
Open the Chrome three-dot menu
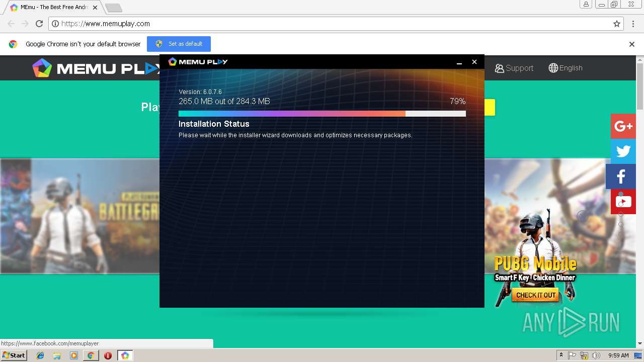(x=633, y=24)
